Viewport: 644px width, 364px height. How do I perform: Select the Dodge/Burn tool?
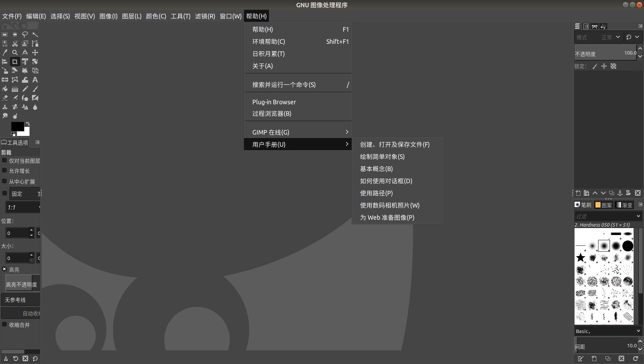point(15,116)
